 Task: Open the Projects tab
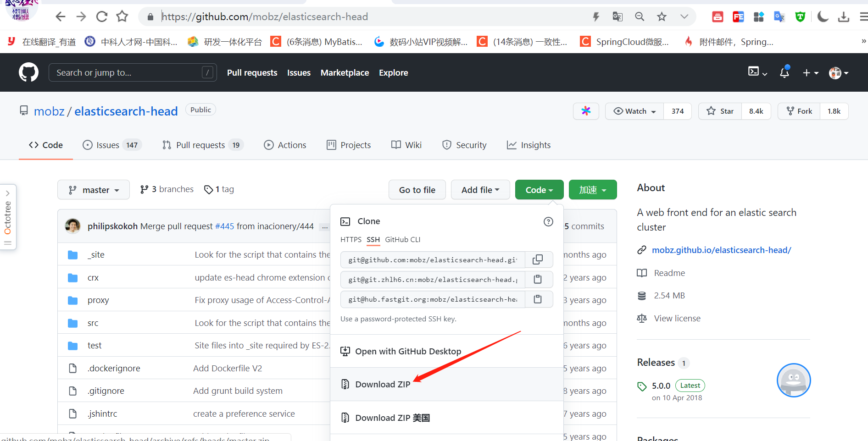[349, 145]
